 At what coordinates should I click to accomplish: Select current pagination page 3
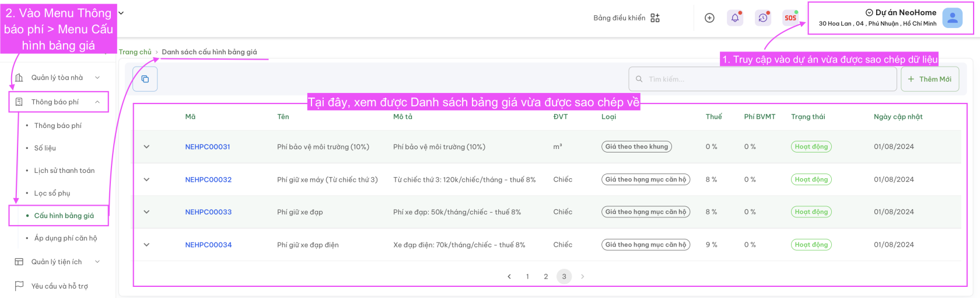[x=564, y=276]
